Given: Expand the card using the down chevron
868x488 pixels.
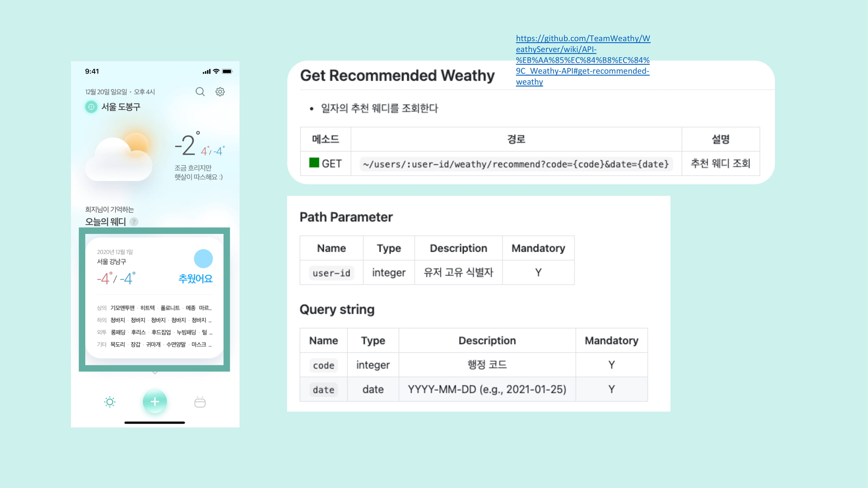Looking at the screenshot, I should pos(155,373).
